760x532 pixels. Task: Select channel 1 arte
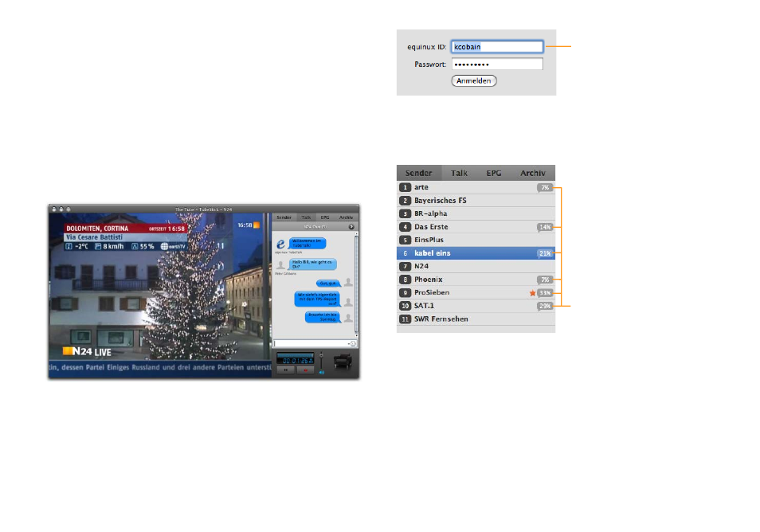(476, 187)
